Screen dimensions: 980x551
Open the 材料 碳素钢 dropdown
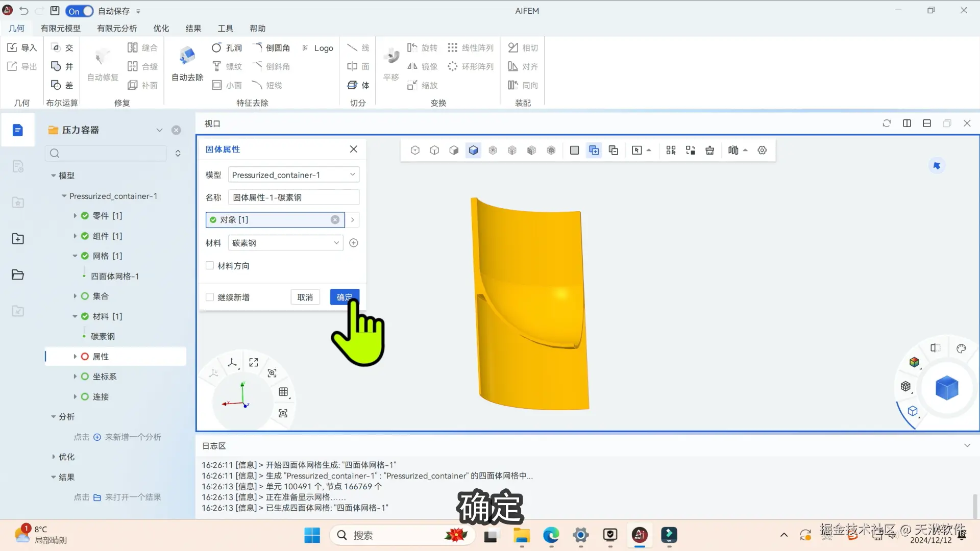pos(286,243)
